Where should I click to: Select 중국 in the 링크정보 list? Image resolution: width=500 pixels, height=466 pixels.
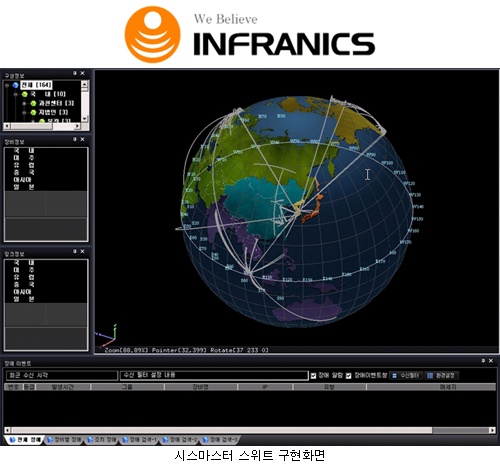tap(24, 285)
